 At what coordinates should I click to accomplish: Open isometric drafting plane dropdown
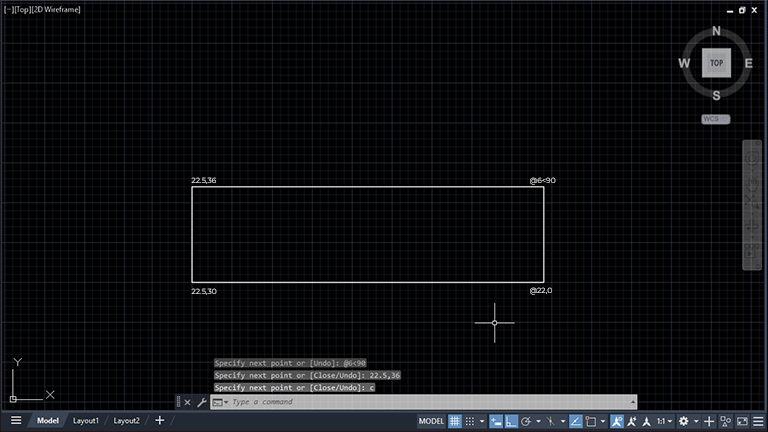[x=563, y=421]
